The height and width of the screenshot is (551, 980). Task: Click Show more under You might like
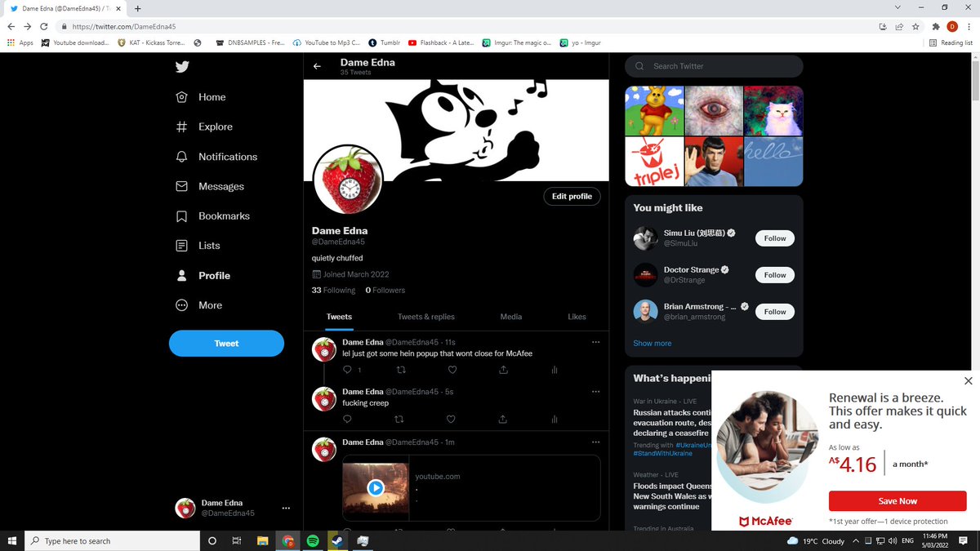point(653,344)
